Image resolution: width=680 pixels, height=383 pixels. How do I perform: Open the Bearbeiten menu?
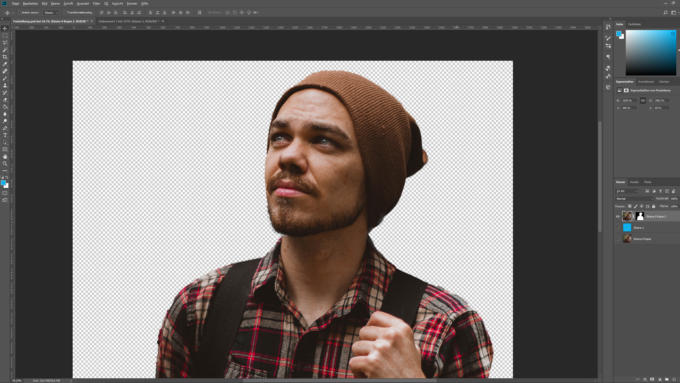point(30,3)
